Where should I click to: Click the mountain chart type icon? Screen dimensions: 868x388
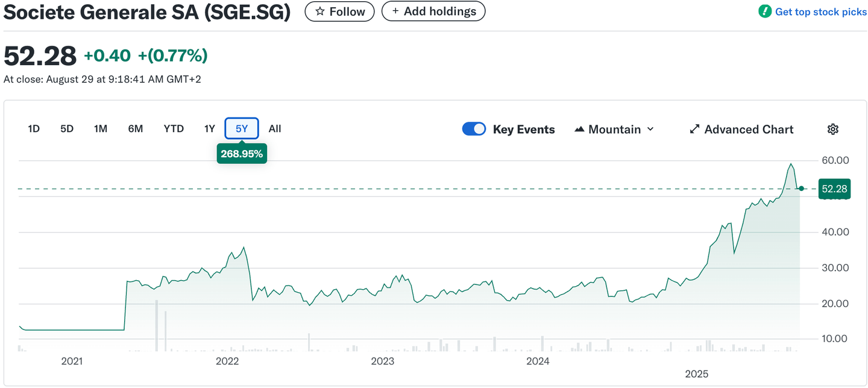click(x=579, y=129)
